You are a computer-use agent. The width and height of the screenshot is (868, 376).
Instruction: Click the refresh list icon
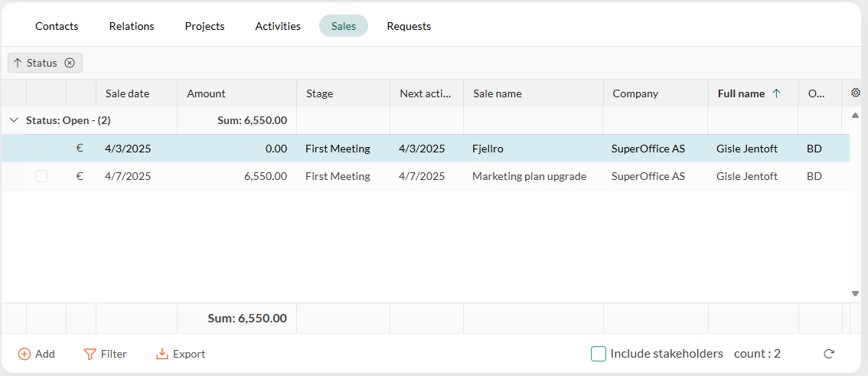tap(829, 354)
